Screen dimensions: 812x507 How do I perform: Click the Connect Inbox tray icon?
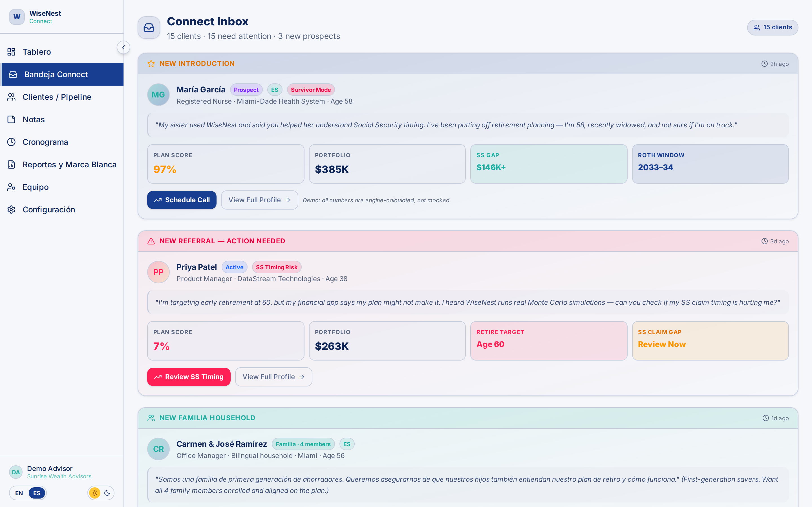click(x=149, y=28)
